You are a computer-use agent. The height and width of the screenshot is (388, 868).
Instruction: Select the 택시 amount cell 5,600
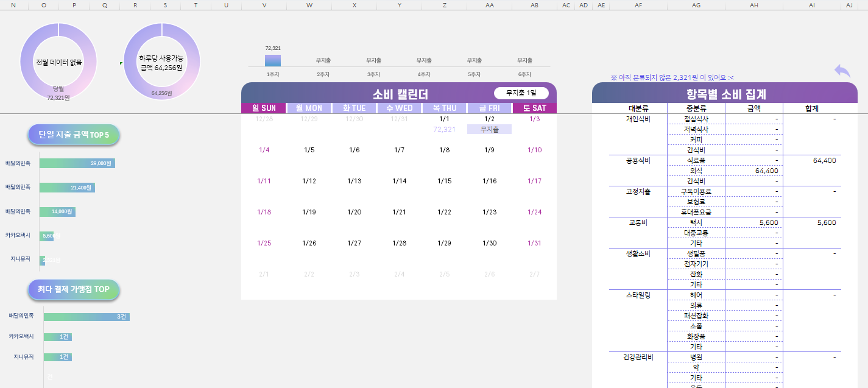pyautogui.click(x=754, y=223)
